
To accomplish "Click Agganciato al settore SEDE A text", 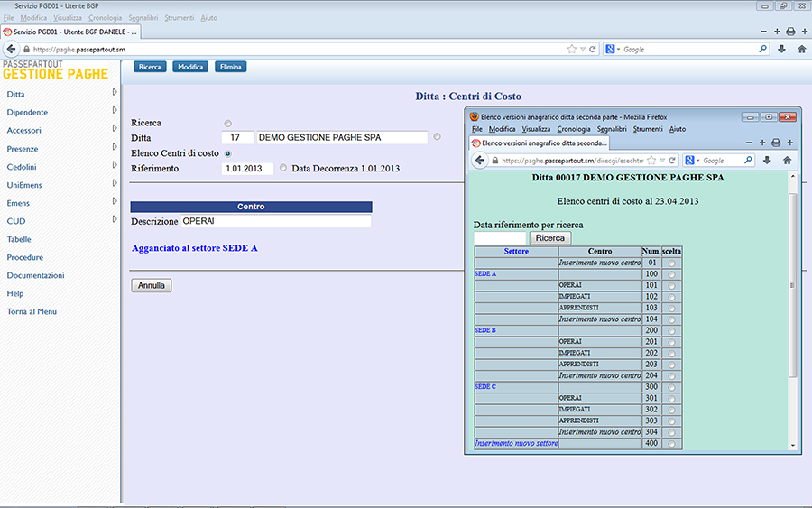I will click(x=194, y=248).
